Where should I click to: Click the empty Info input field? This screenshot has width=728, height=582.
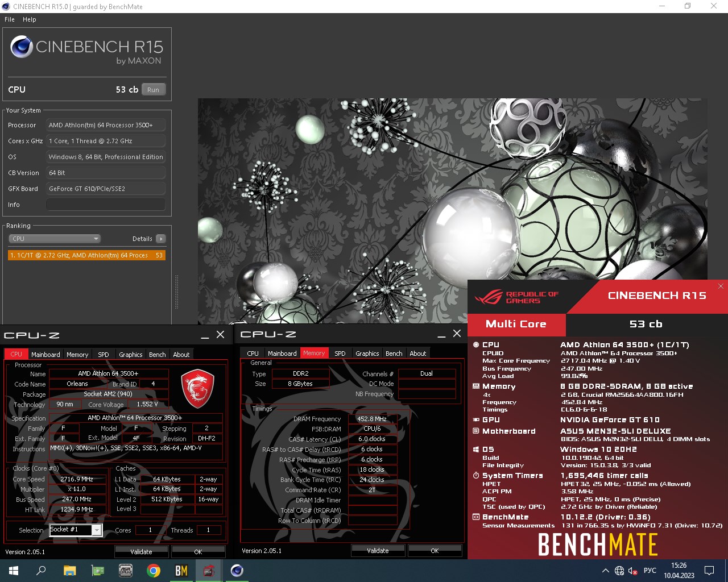pos(106,205)
